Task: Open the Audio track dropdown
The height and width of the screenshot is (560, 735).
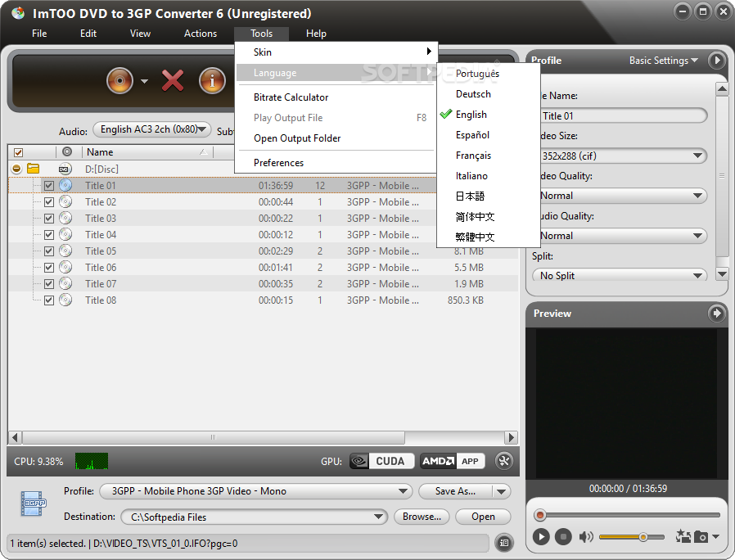Action: click(152, 129)
